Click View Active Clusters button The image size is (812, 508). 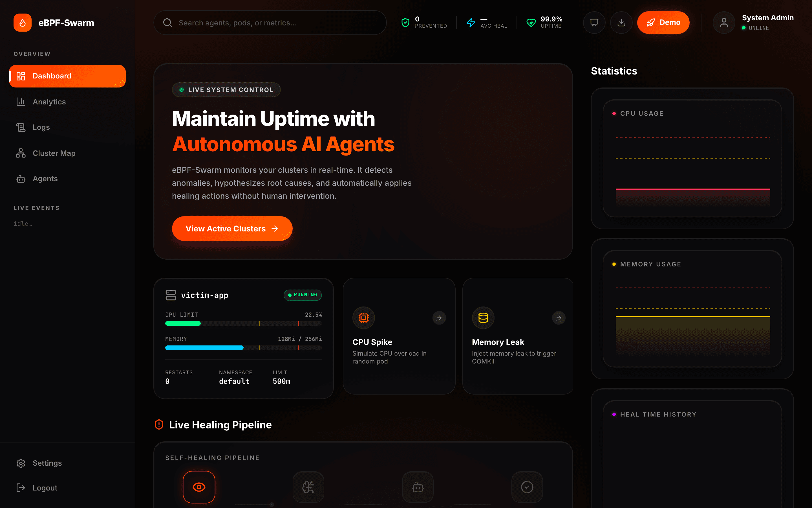(232, 229)
